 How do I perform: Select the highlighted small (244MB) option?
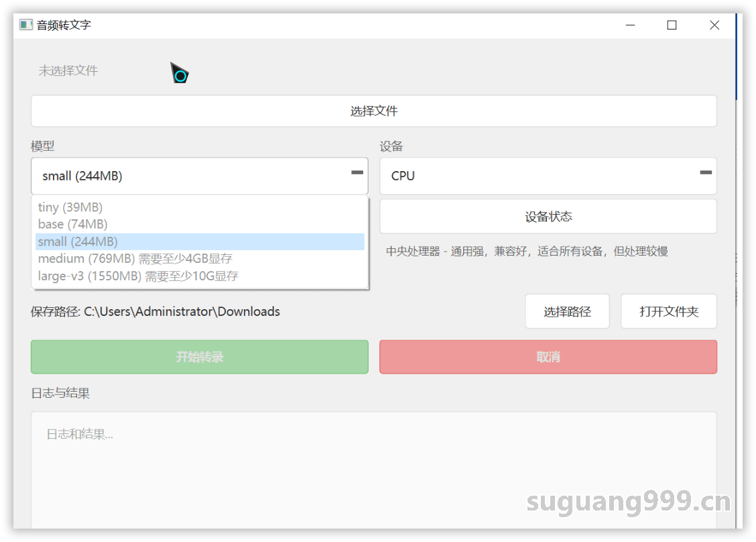(x=78, y=241)
